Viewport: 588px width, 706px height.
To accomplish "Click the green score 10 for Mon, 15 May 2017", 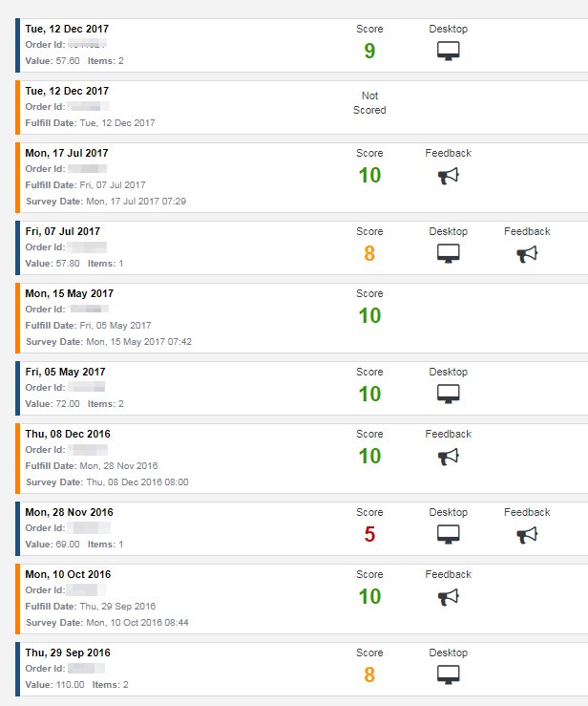I will 369,315.
